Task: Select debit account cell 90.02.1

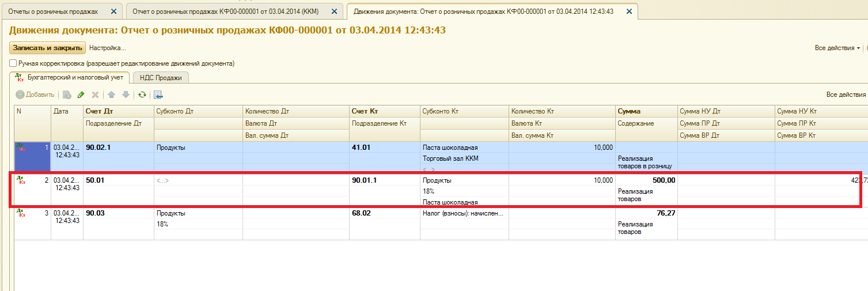Action: [119, 148]
